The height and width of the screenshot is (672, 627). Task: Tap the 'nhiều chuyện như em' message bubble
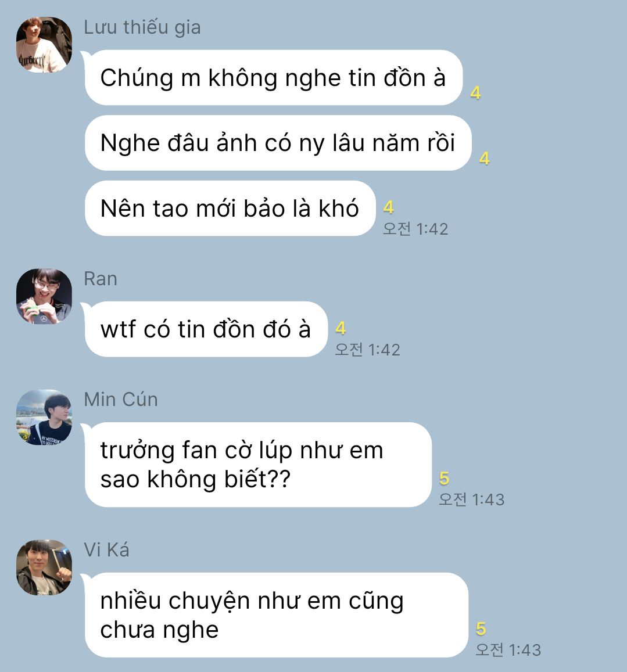[x=276, y=615]
